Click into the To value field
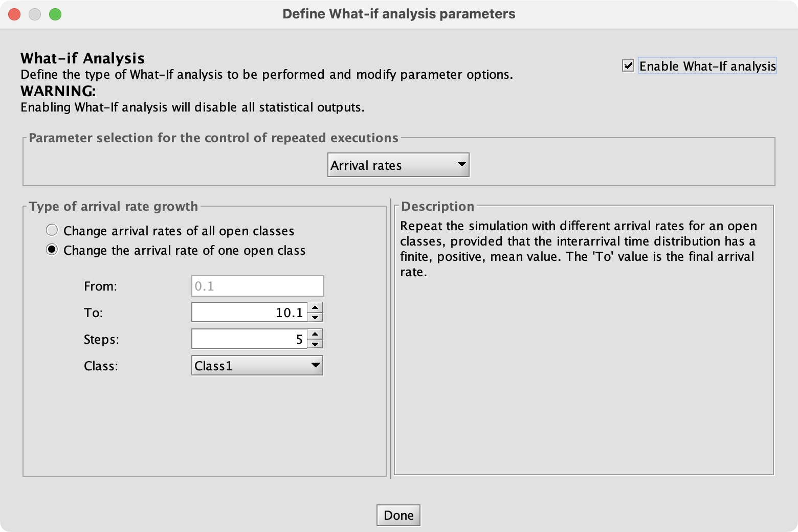The image size is (798, 532). coord(250,312)
